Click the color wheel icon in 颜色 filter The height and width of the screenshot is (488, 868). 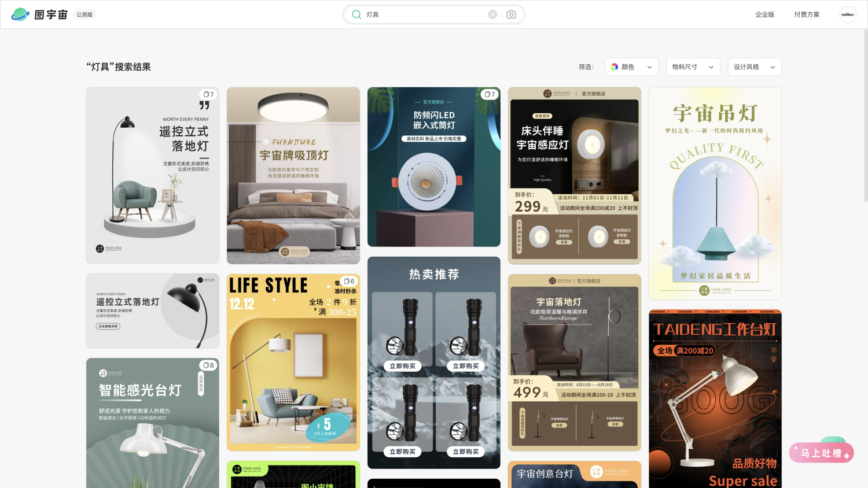[615, 67]
